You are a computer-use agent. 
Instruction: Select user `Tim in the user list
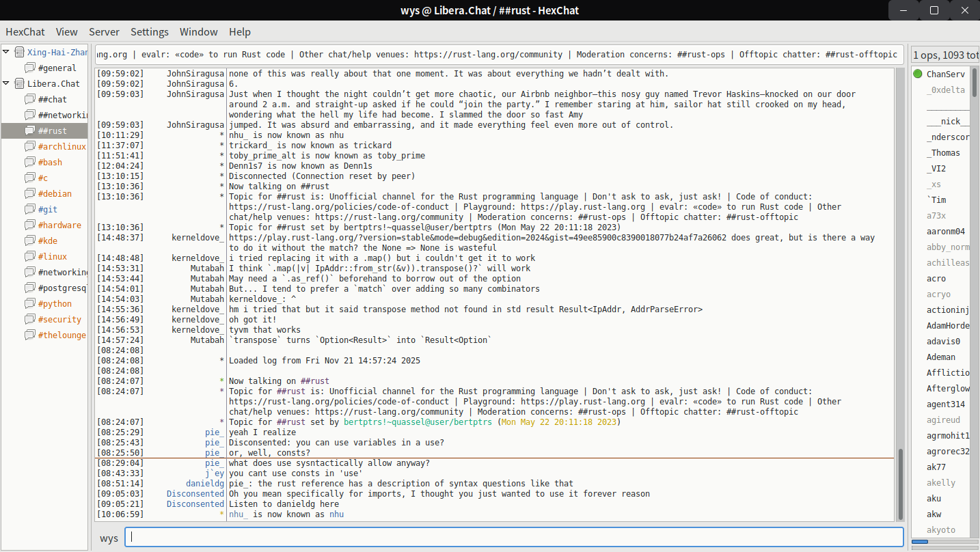936,199
